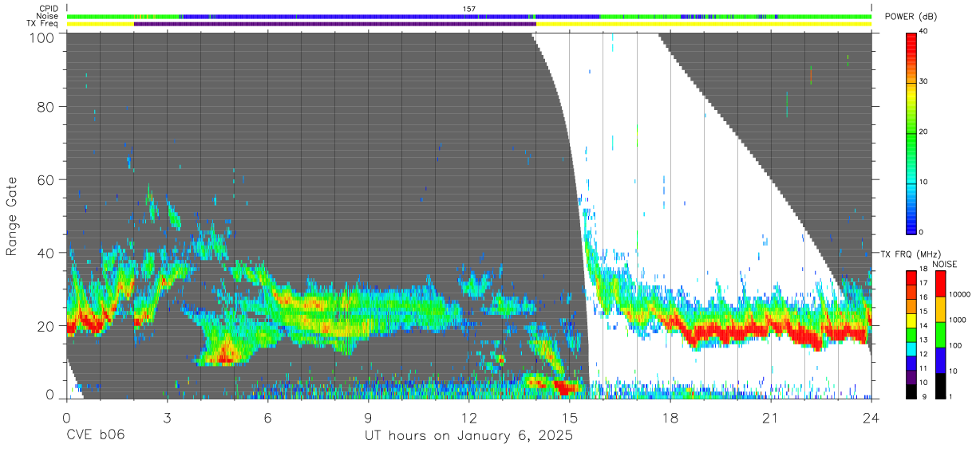Click the 18 tick on UT hours axis
Screen dimensions: 980x452
(670, 418)
